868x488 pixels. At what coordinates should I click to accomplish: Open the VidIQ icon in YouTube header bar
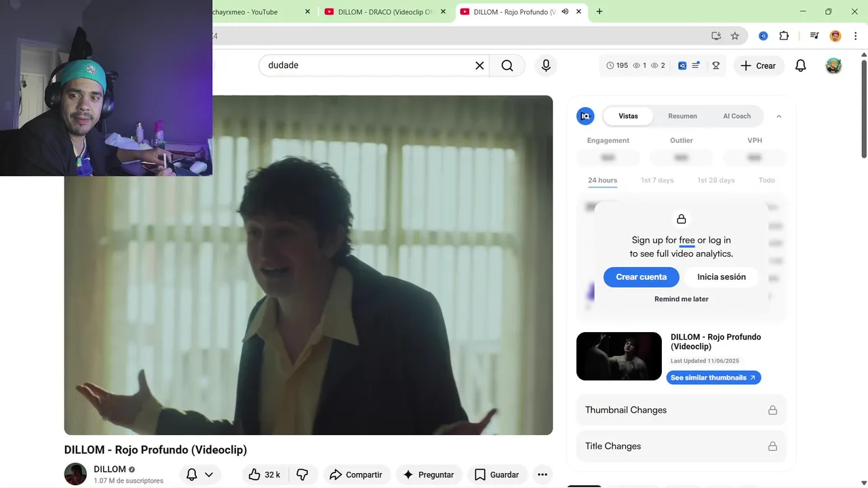682,66
